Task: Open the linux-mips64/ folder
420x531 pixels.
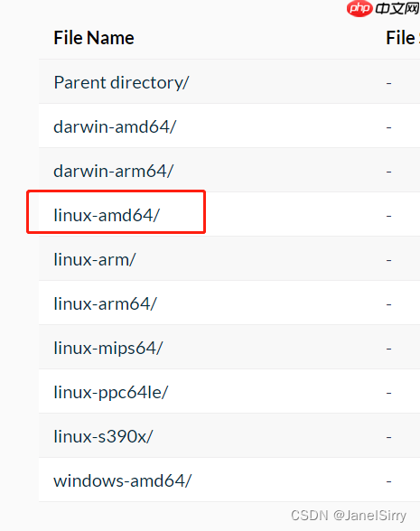Action: (x=108, y=349)
